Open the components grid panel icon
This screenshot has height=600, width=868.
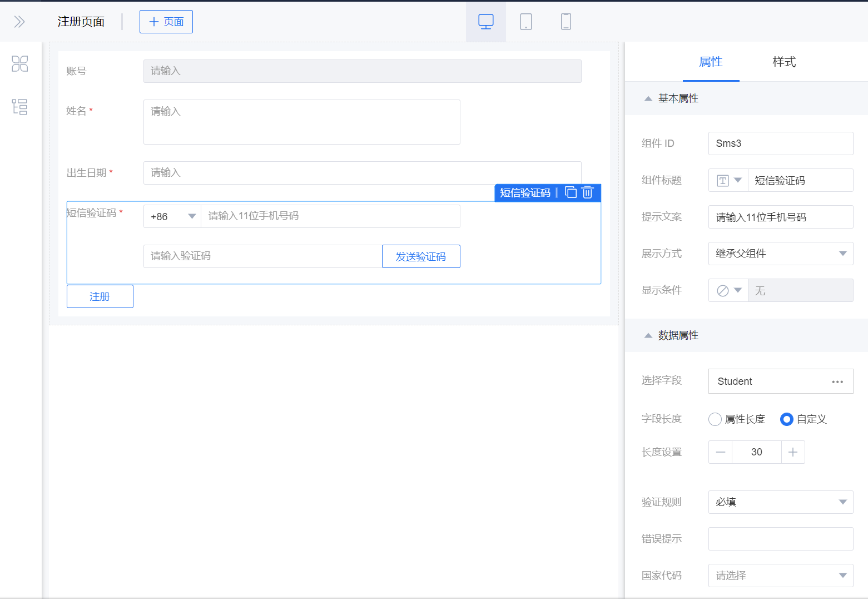[20, 64]
